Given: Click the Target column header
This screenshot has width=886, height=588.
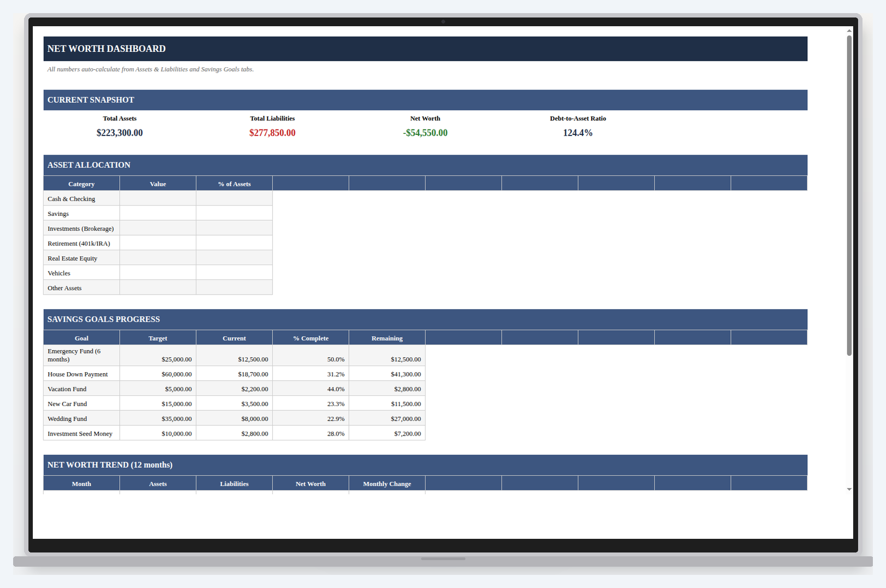Looking at the screenshot, I should click(158, 338).
